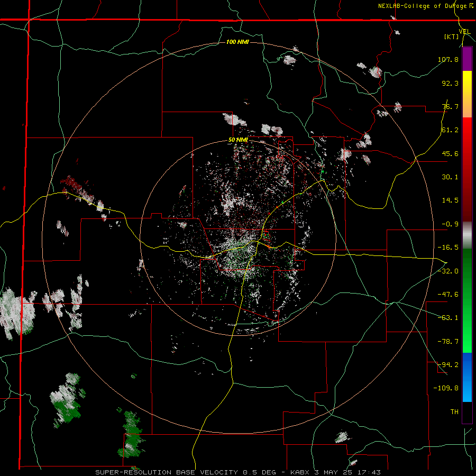The image size is (476, 476).
Task: Click the -78.7 velocity scale value
Action: coord(448,342)
